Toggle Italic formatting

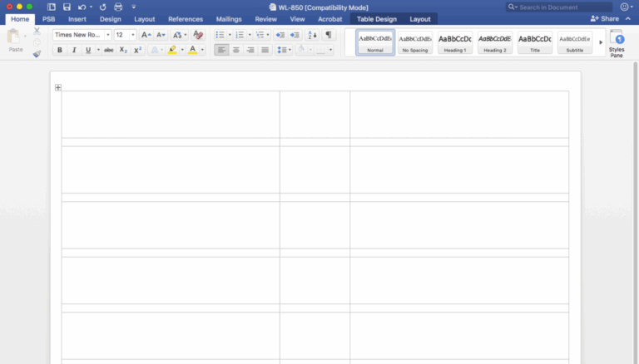(x=74, y=50)
